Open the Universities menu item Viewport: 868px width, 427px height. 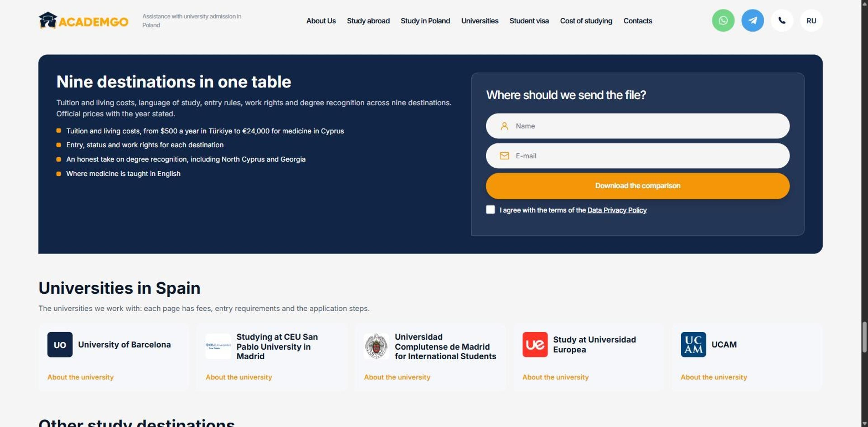click(479, 21)
